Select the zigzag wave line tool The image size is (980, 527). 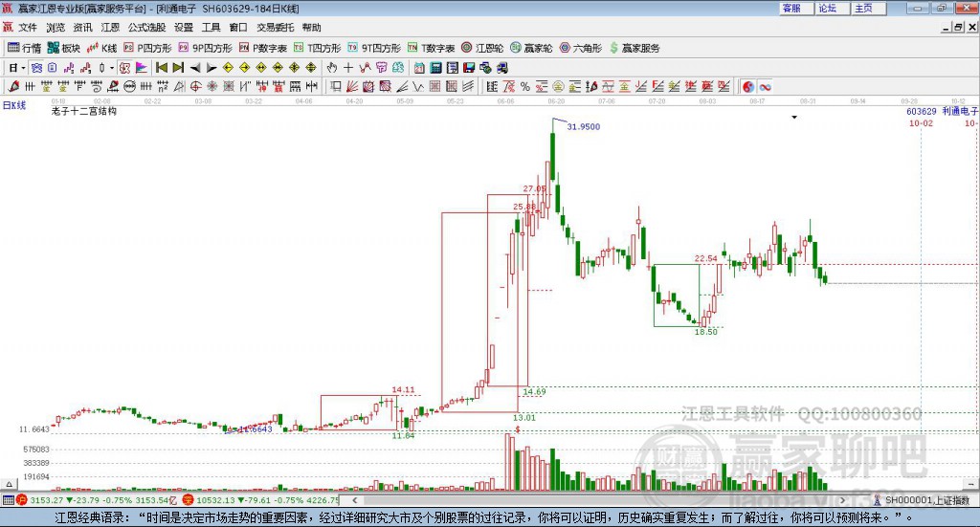(x=418, y=86)
